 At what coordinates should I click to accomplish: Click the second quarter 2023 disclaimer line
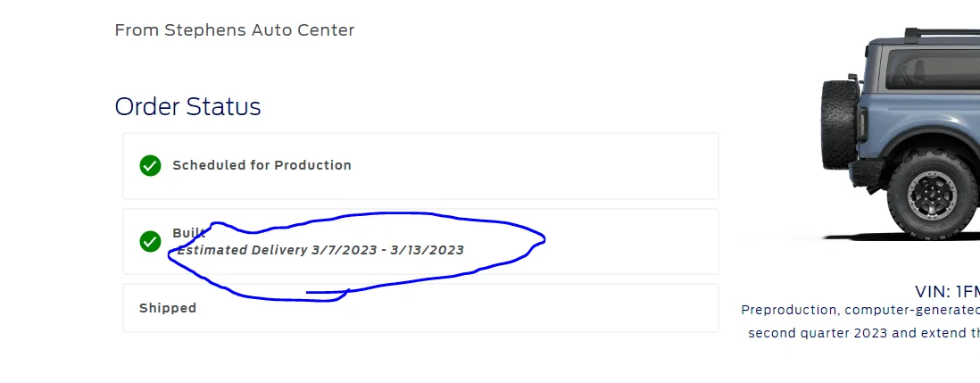(x=864, y=333)
